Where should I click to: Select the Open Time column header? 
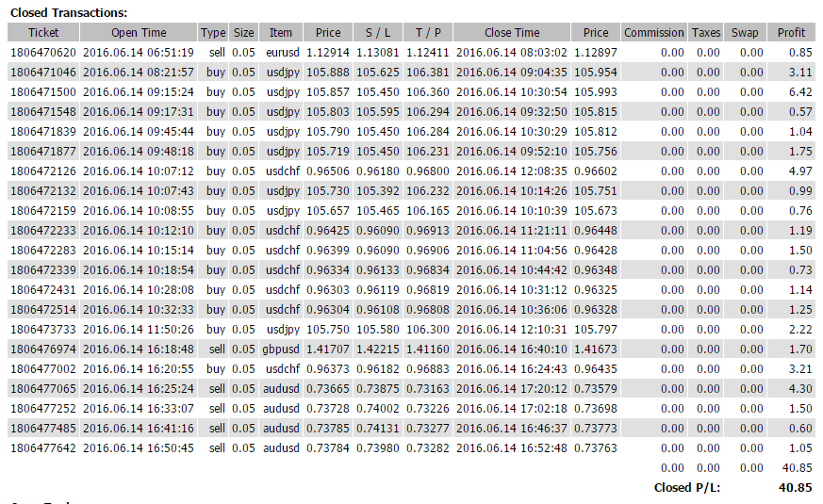(x=138, y=32)
